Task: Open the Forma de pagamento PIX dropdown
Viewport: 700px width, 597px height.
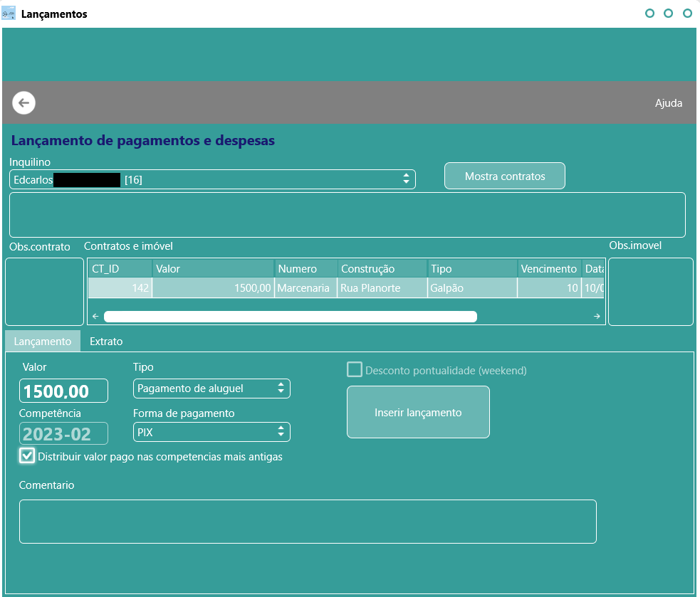Action: tap(211, 432)
